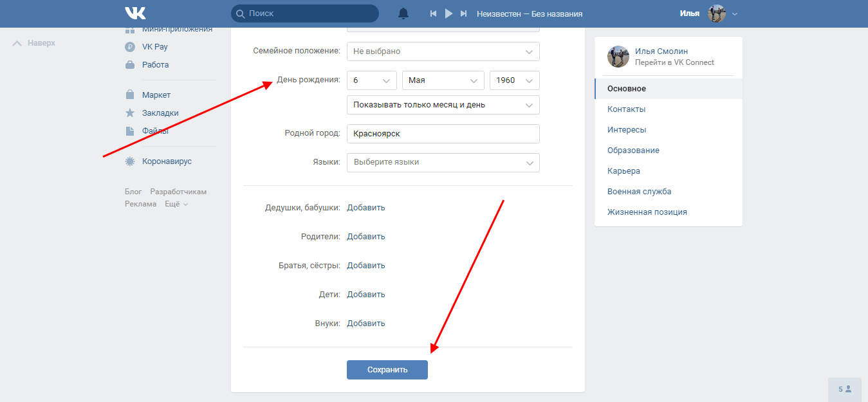The height and width of the screenshot is (402, 868).
Task: Open Семейное положение dropdown
Action: click(443, 51)
